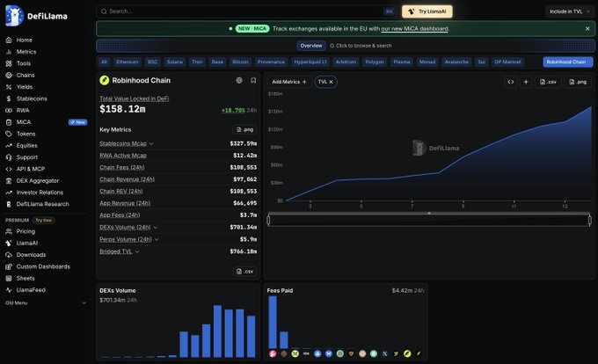Expand the DEXs Volume (24h) row
This screenshot has width=598, height=364.
[x=156, y=228]
